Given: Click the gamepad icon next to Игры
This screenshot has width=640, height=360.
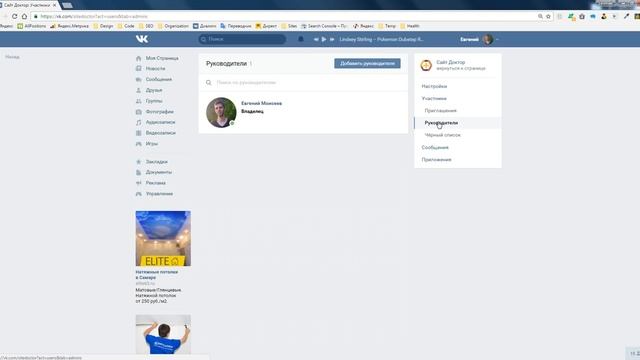Looking at the screenshot, I should click(138, 144).
